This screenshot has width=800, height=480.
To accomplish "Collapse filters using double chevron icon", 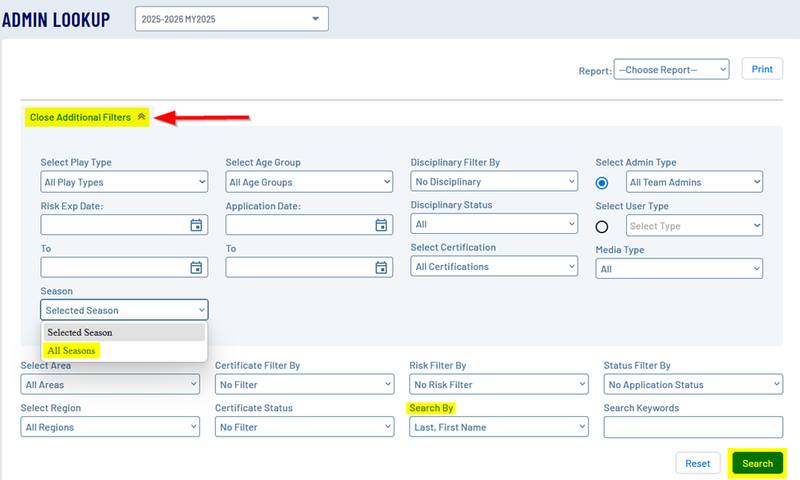I will point(142,117).
